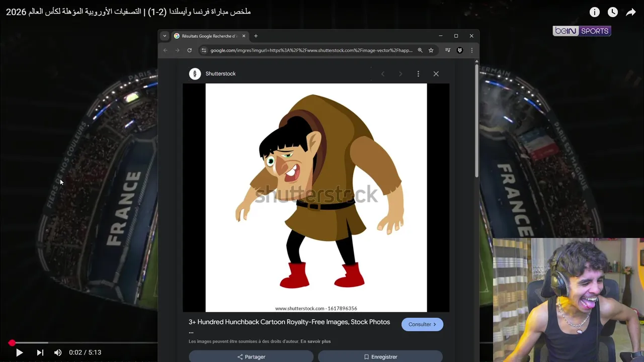
Task: Show next image result arrow
Action: [x=400, y=74]
